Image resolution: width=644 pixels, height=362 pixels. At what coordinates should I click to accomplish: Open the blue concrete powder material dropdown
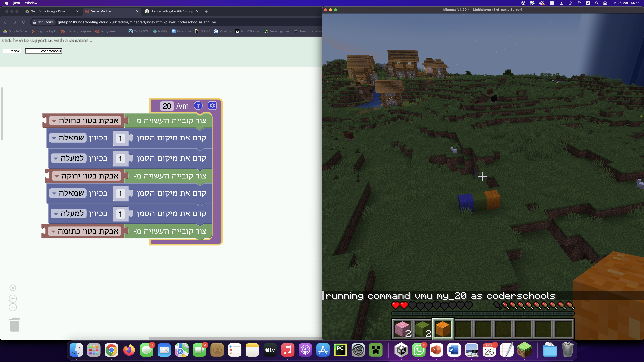pyautogui.click(x=85, y=121)
